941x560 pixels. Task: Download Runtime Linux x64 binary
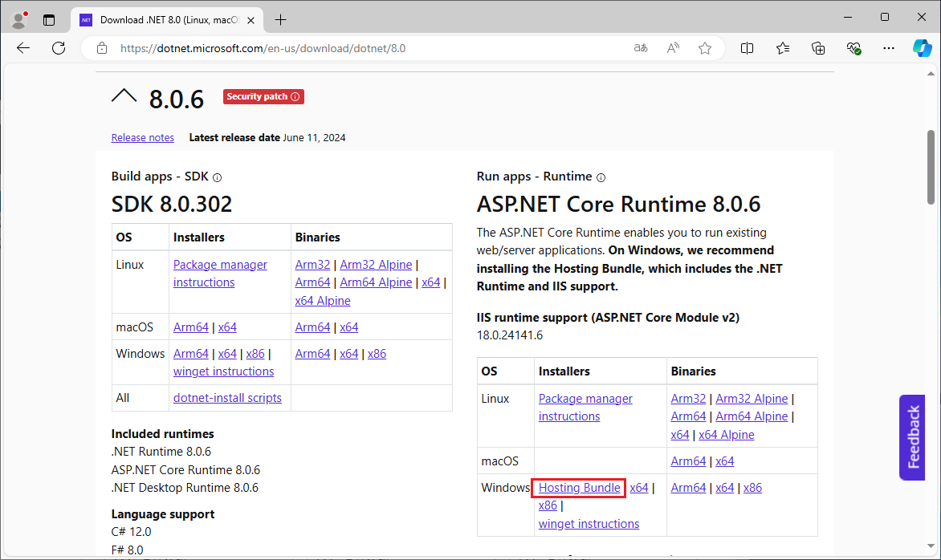pos(680,435)
